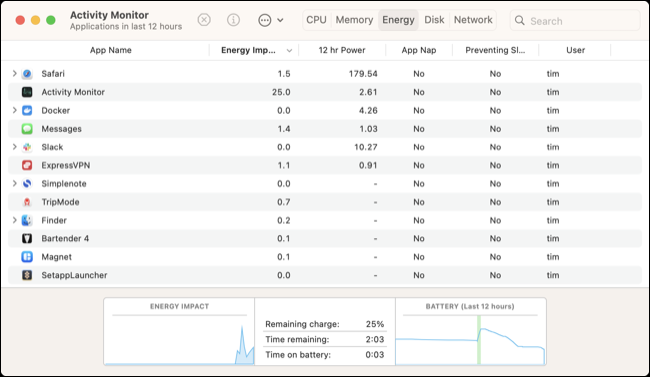Select the Finder row name
Viewport: 650px width, 377px height.
(54, 220)
